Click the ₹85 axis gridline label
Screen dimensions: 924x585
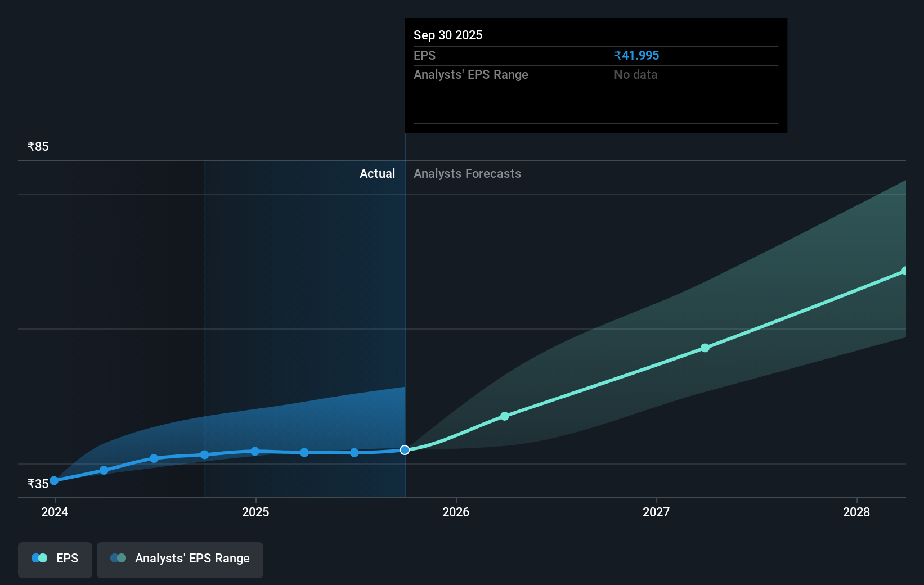37,146
